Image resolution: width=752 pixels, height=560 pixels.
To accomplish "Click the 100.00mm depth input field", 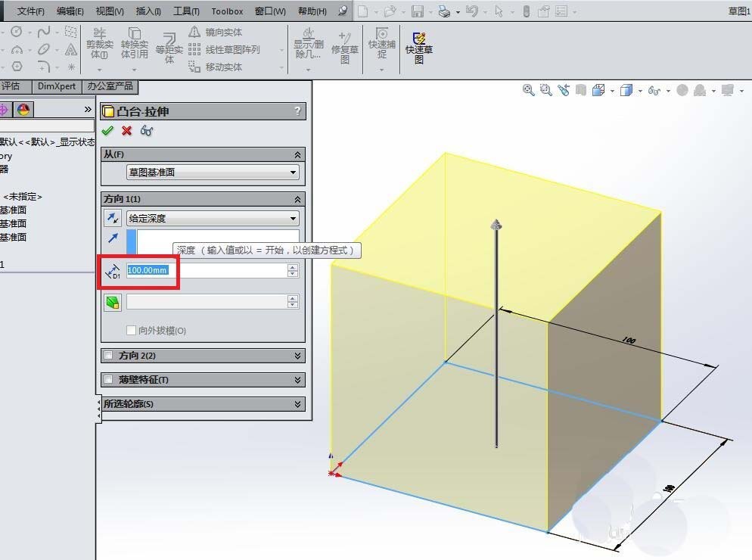I will point(207,270).
